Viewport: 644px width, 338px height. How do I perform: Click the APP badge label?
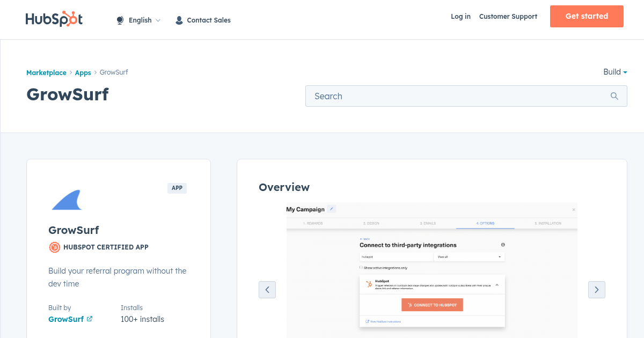(x=177, y=188)
